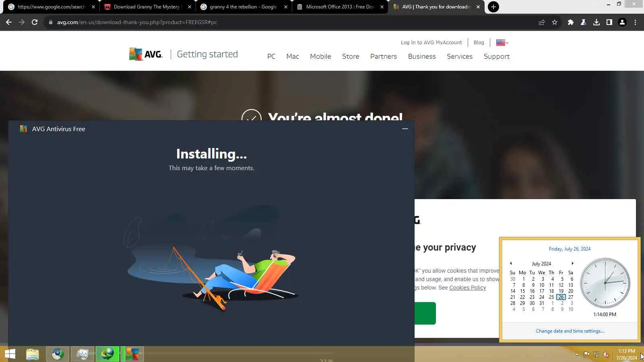This screenshot has width=644, height=362.
Task: Click the Friday, July 26, 2024 date header
Action: [570, 249]
